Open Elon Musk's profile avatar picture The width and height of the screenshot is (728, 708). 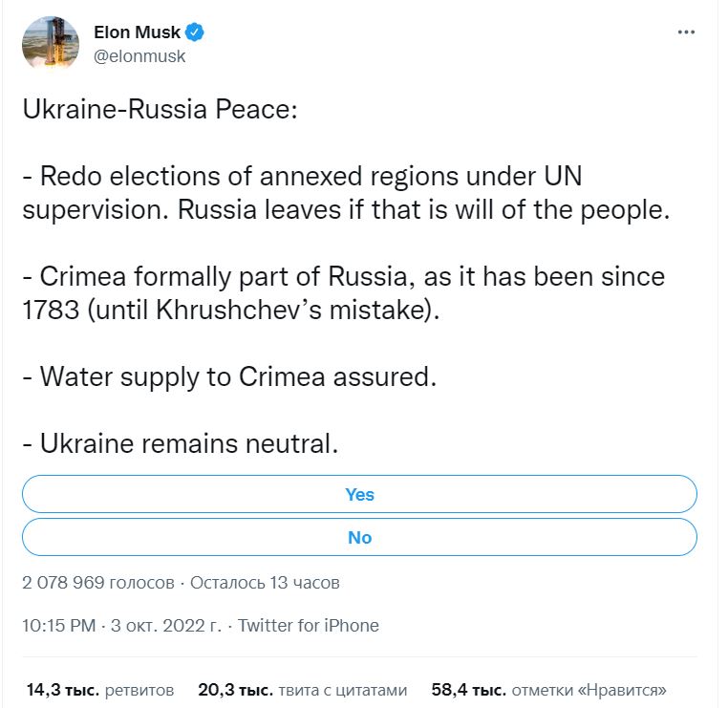(49, 42)
